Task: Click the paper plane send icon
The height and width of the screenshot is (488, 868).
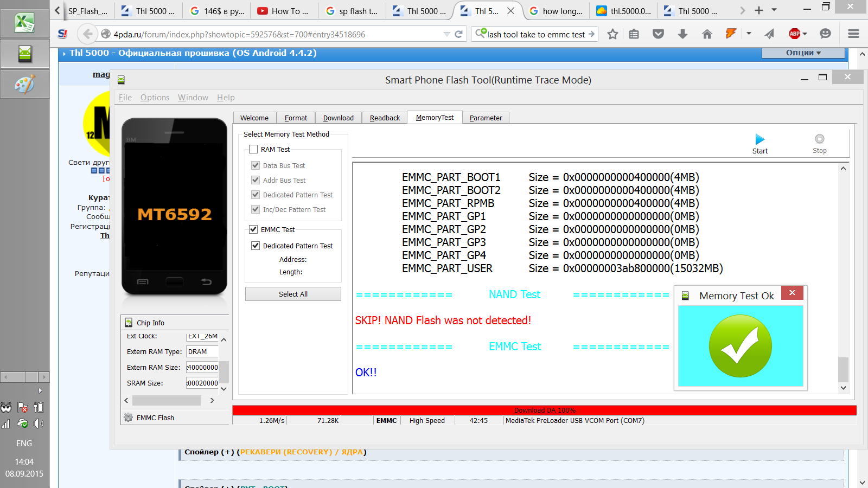Action: (769, 34)
